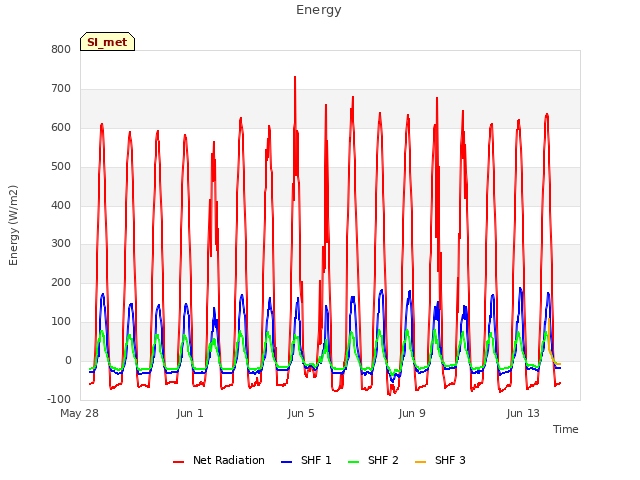Toggle the SHF 1 legend entry
This screenshot has height=480, width=640.
[x=306, y=460]
